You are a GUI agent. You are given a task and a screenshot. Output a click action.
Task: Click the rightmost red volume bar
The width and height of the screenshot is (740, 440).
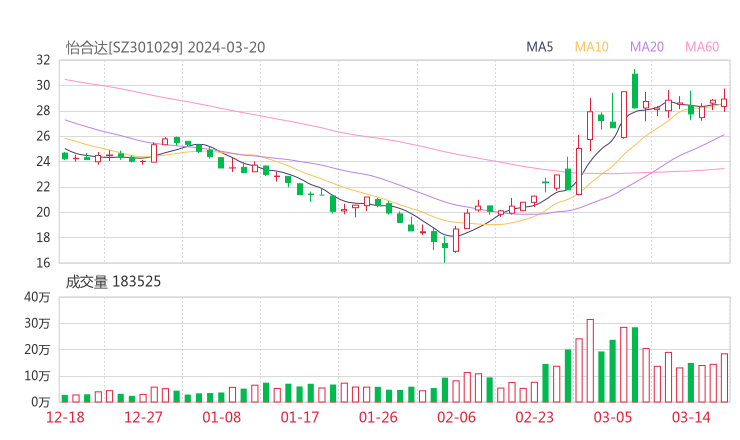(x=724, y=378)
